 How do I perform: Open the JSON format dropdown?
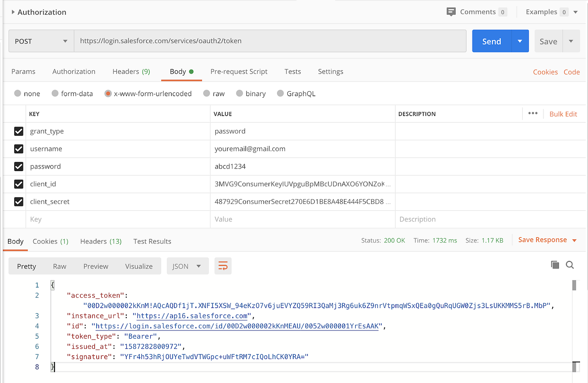coord(188,266)
